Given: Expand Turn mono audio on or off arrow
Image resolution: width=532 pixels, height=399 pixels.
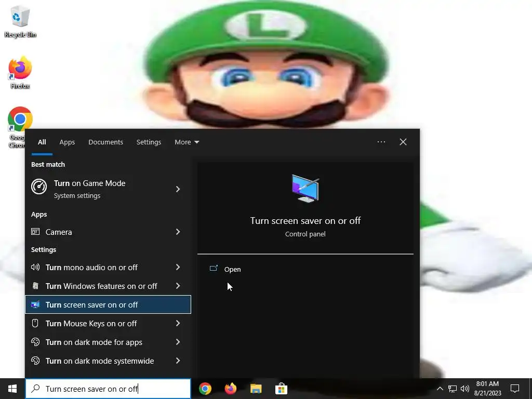Looking at the screenshot, I should 178,268.
